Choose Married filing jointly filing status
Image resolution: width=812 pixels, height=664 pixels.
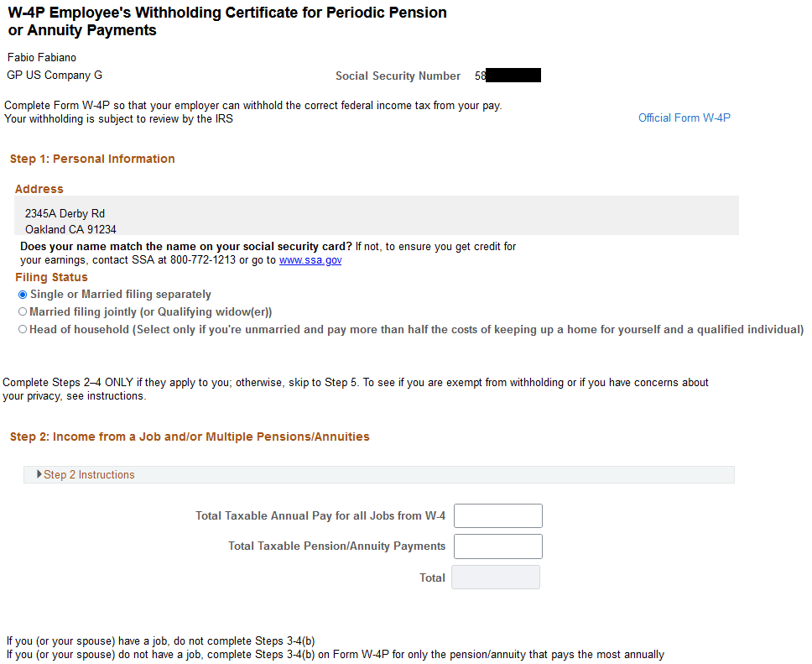23,311
